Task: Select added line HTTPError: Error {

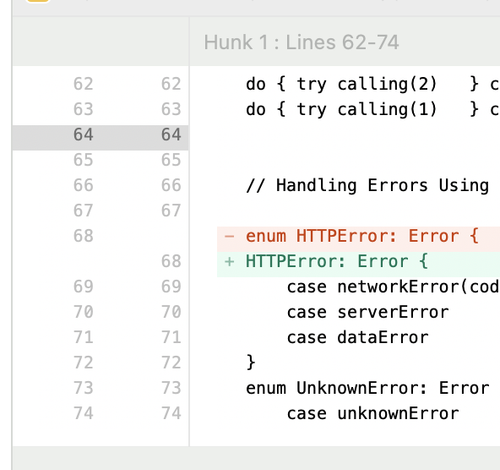Action: click(x=337, y=261)
